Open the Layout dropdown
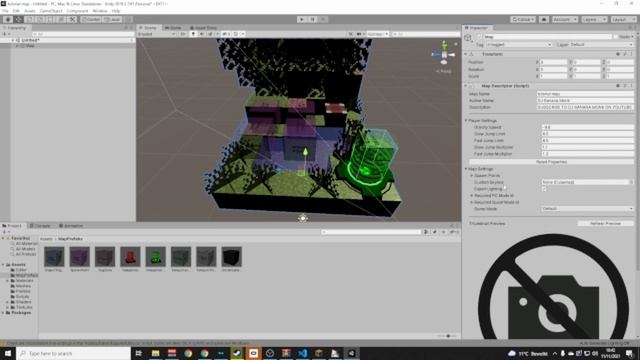Screen dimensions: 640x360 pos(623,19)
